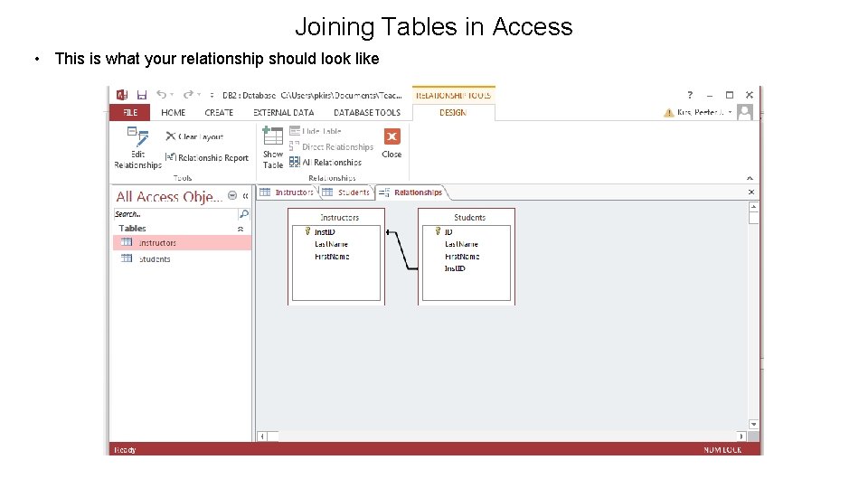The height and width of the screenshot is (488, 868).
Task: Switch to the HOME ribbon tab
Action: coord(174,112)
